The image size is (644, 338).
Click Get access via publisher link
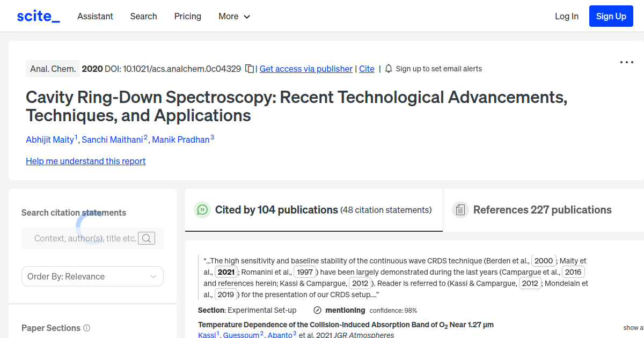pyautogui.click(x=305, y=69)
